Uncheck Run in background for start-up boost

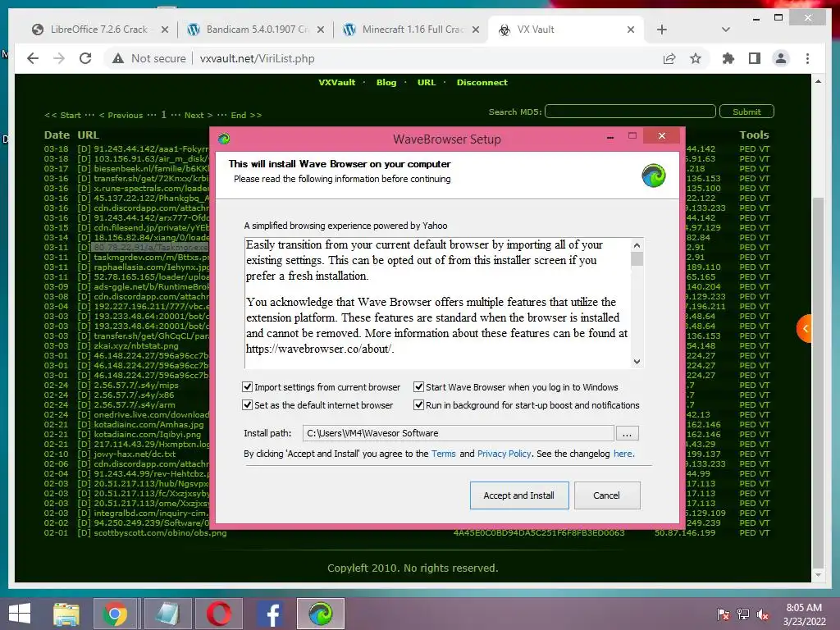tap(419, 405)
